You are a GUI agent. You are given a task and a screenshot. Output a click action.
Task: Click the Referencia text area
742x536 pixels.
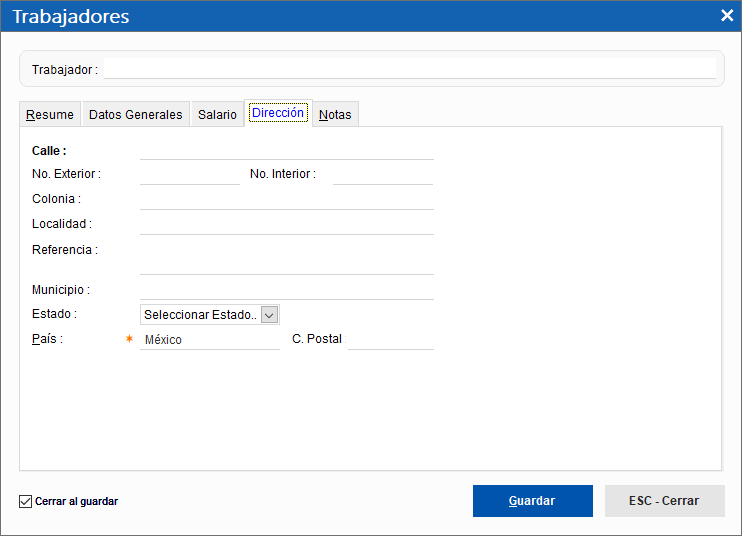pos(287,257)
